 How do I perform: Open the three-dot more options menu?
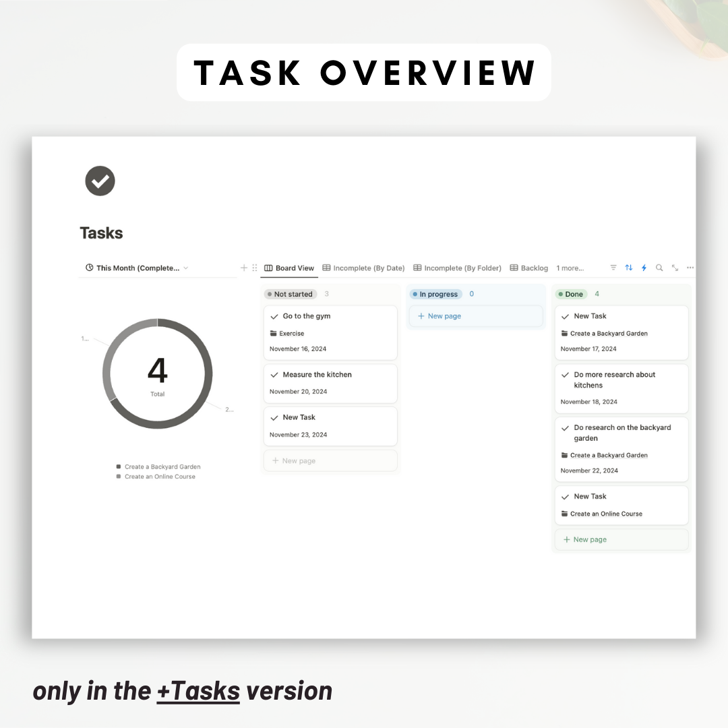[x=690, y=268]
